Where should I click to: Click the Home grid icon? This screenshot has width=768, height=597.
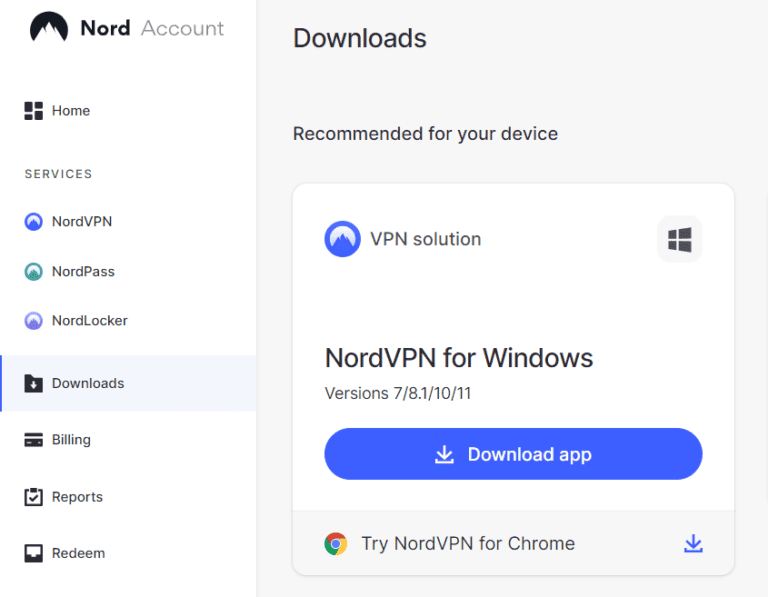[x=34, y=111]
